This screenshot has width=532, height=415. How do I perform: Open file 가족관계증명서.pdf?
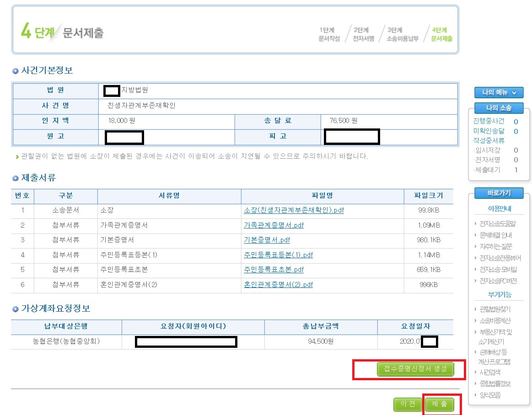click(x=274, y=225)
